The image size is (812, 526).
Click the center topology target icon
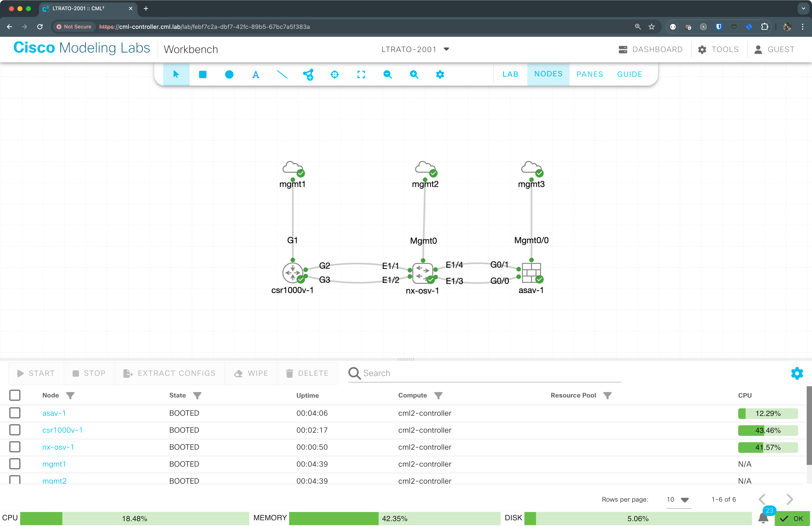pos(335,74)
